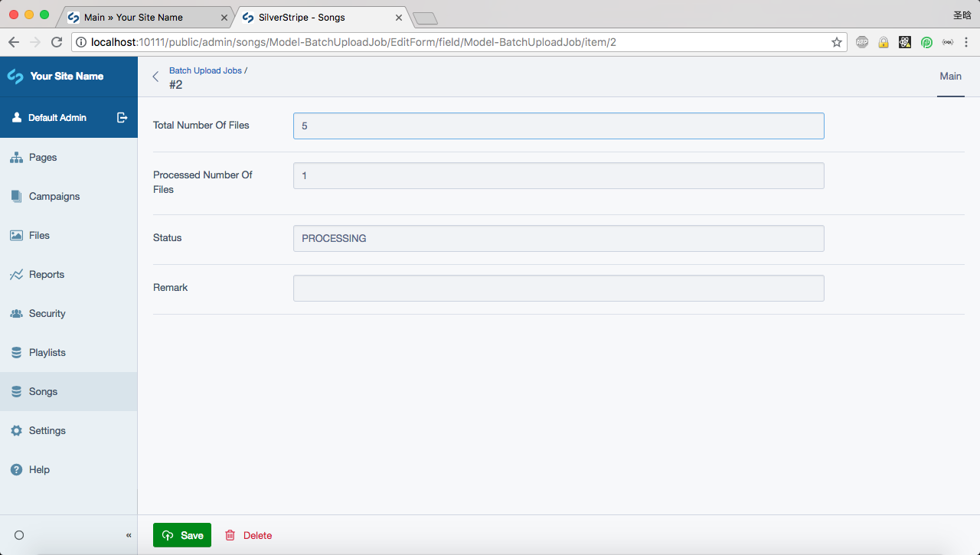Close the 'SilverStripe - Songs' tab
Screen dimensions: 980x555
(x=398, y=17)
